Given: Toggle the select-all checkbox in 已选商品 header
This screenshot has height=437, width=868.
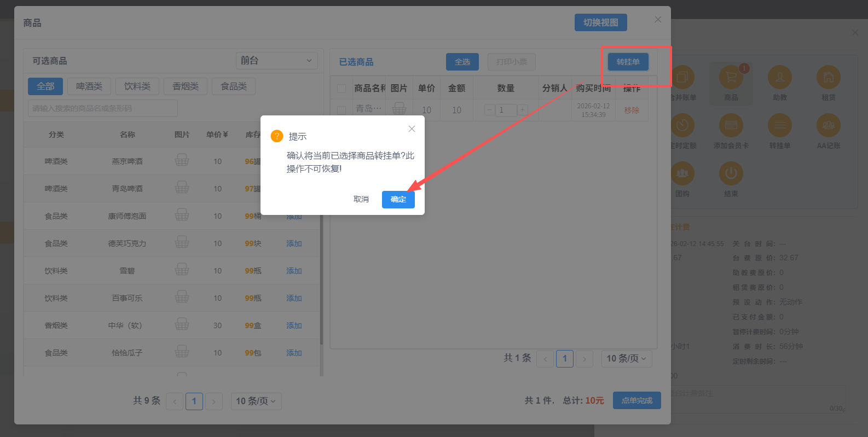Looking at the screenshot, I should tap(342, 89).
